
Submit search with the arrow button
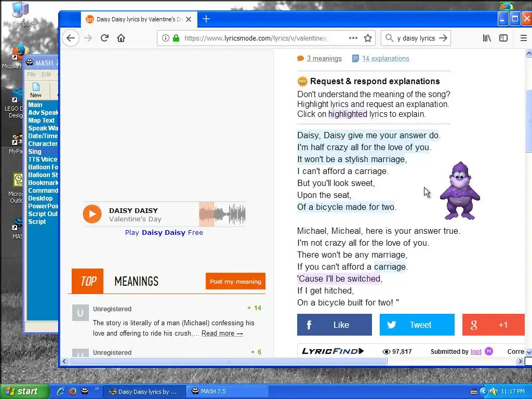pos(443,38)
